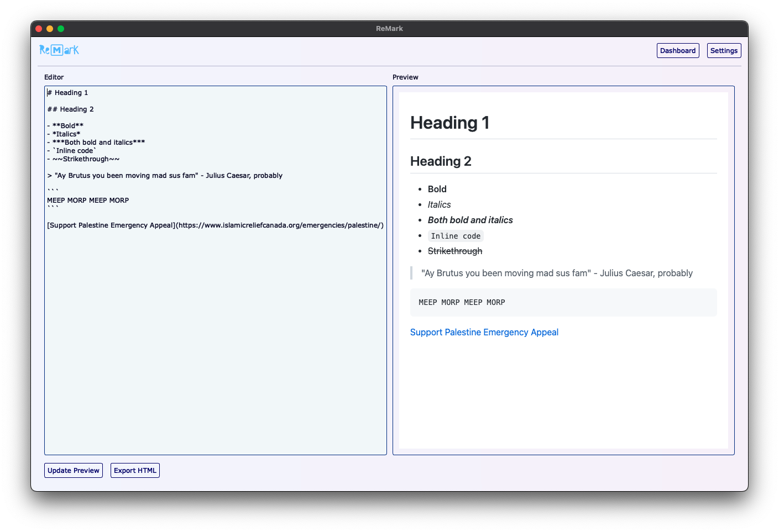This screenshot has width=779, height=532.
Task: Click the ReMark window title
Action: 389,29
